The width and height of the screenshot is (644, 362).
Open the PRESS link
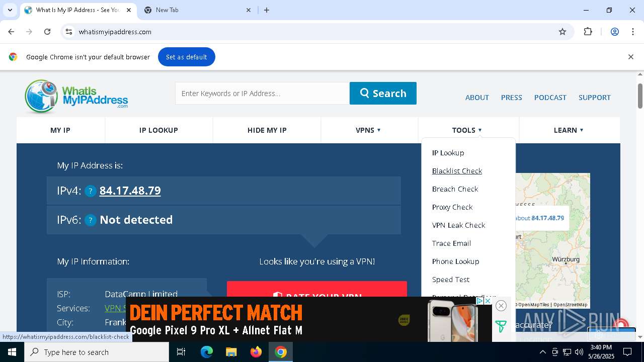511,98
